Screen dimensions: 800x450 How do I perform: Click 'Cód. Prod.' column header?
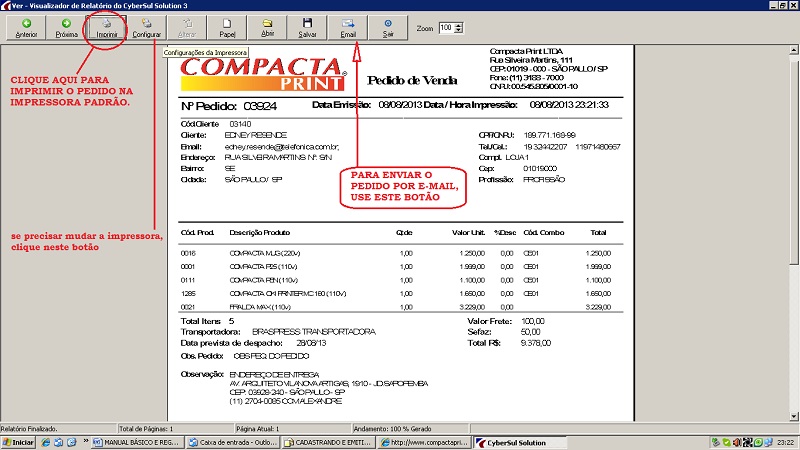point(197,233)
